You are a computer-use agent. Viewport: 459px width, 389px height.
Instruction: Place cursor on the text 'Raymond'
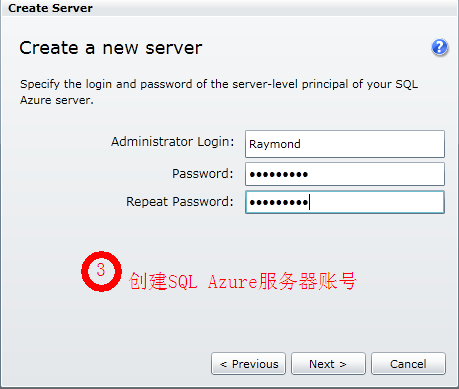275,144
